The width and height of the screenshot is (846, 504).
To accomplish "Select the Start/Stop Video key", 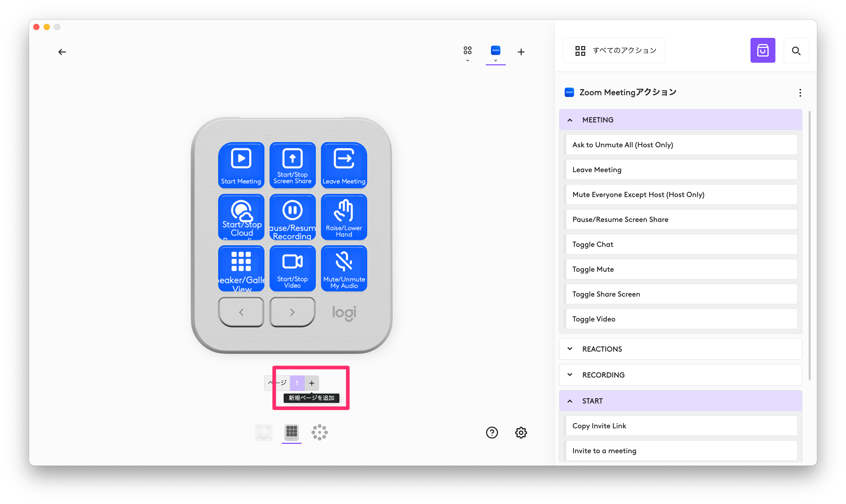I will [x=292, y=268].
